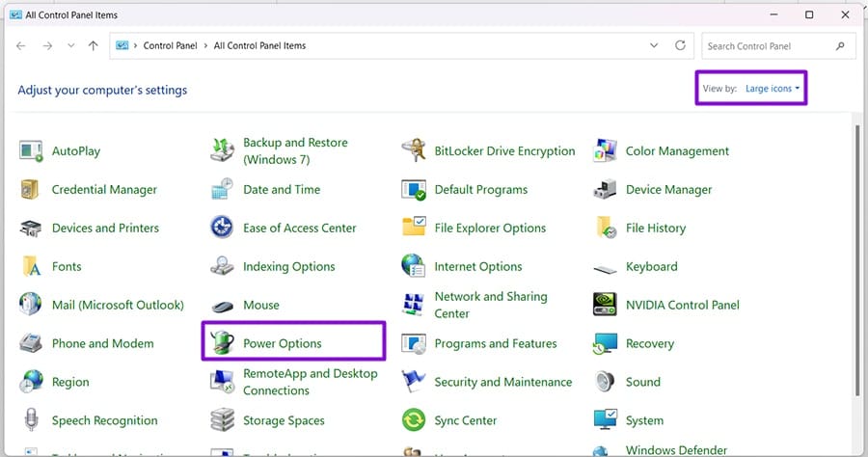The height and width of the screenshot is (457, 868).
Task: Click the Power Options battery icon
Action: 223,342
